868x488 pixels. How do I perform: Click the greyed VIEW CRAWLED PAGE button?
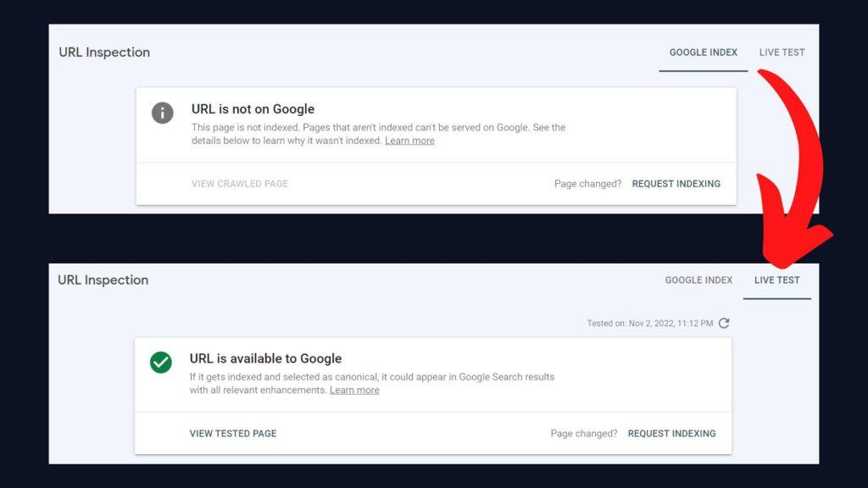[x=240, y=184]
